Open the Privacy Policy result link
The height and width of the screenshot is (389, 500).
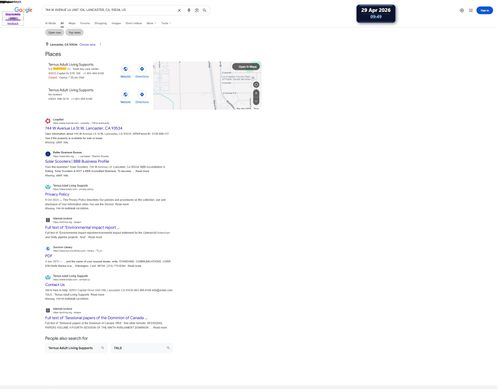pyautogui.click(x=57, y=194)
